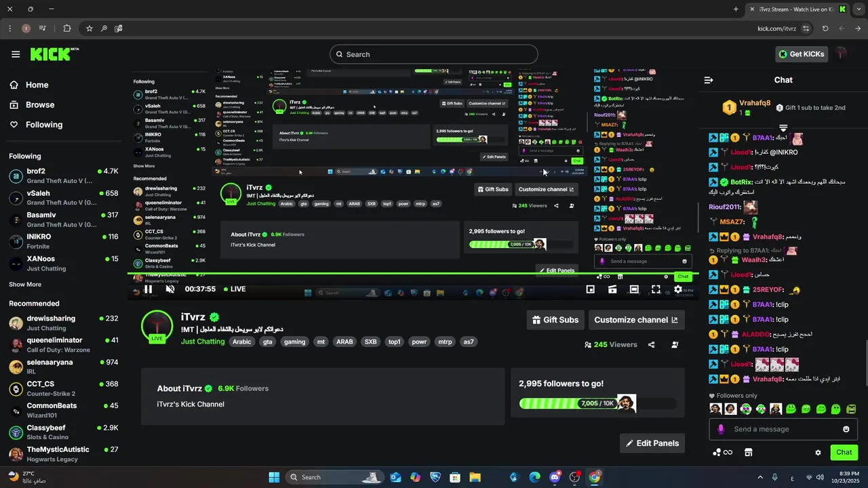Enable mini player mode in video controls

point(591,289)
